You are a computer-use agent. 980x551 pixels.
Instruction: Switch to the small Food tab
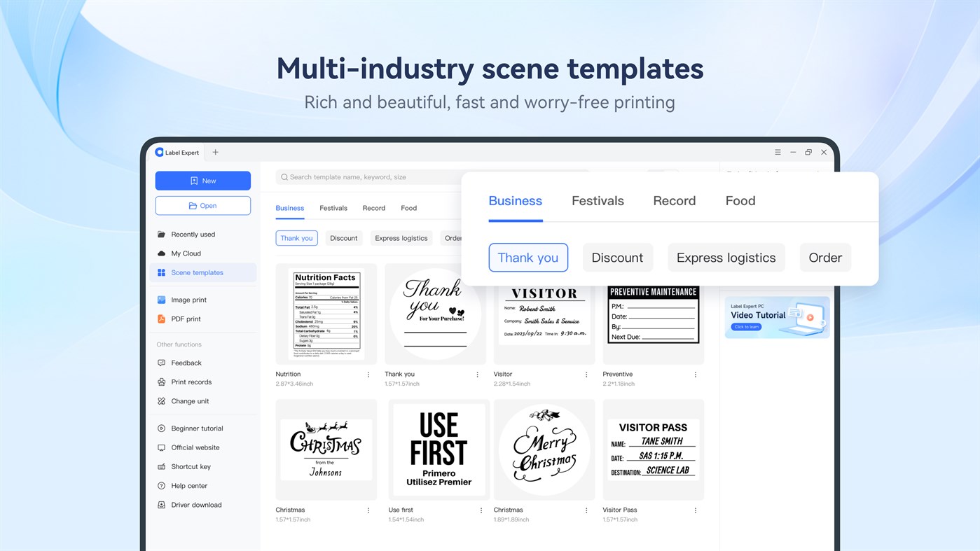[409, 208]
